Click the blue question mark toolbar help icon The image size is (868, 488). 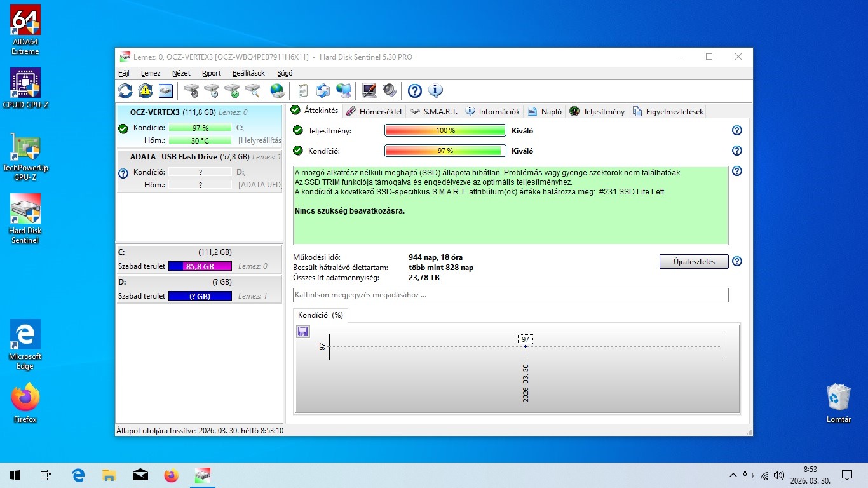415,91
